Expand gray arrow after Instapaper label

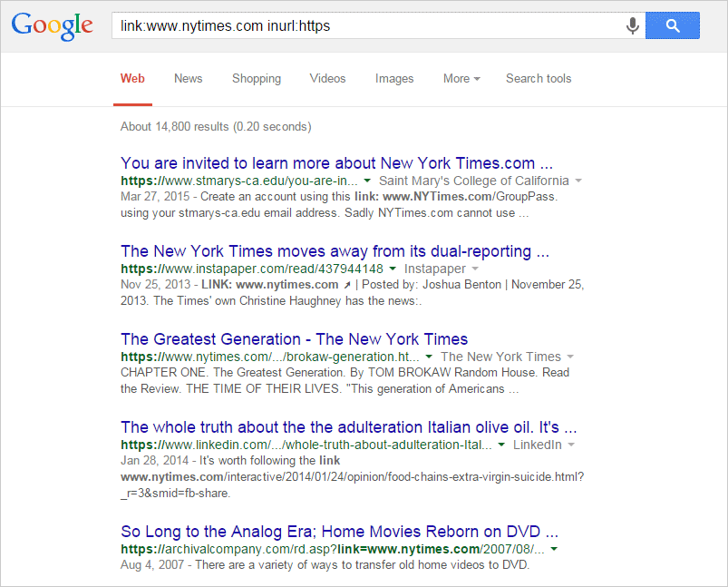coord(474,269)
